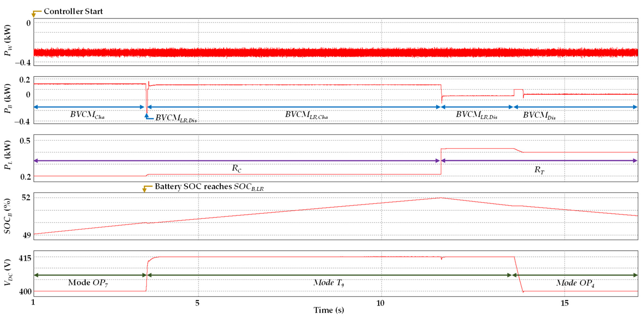Click the BVCM Dis label at right

[x=539, y=115]
